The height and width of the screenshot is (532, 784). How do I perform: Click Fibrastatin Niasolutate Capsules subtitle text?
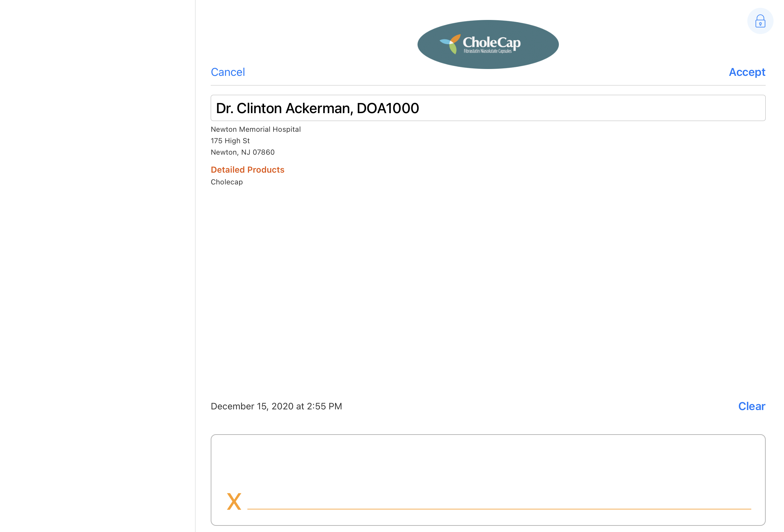(x=487, y=51)
